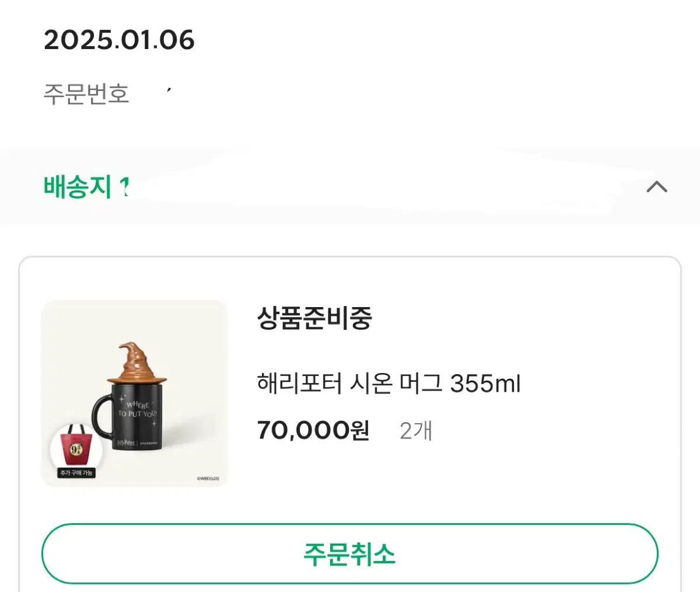Tap the 주문번호 label
Viewport: 700px width, 592px height.
pyautogui.click(x=86, y=93)
